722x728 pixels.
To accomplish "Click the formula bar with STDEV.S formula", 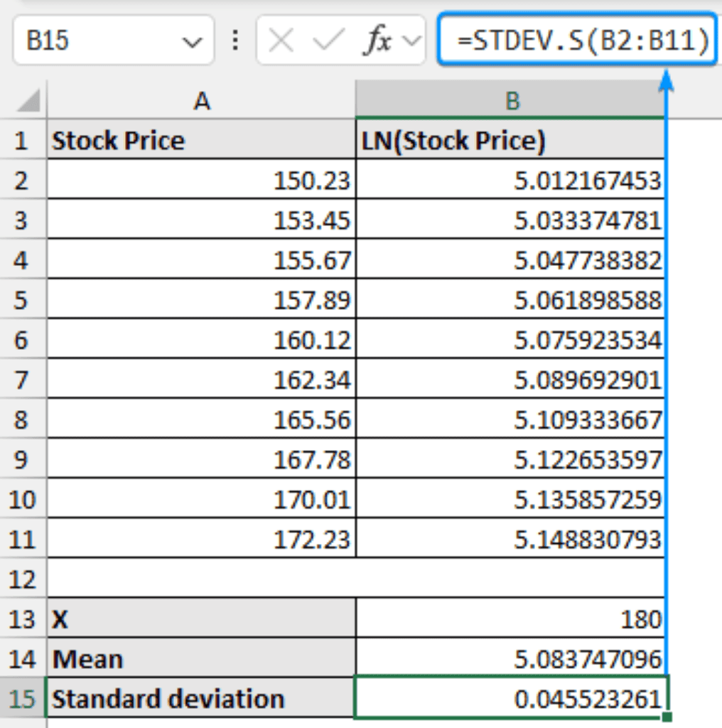I will point(577,41).
